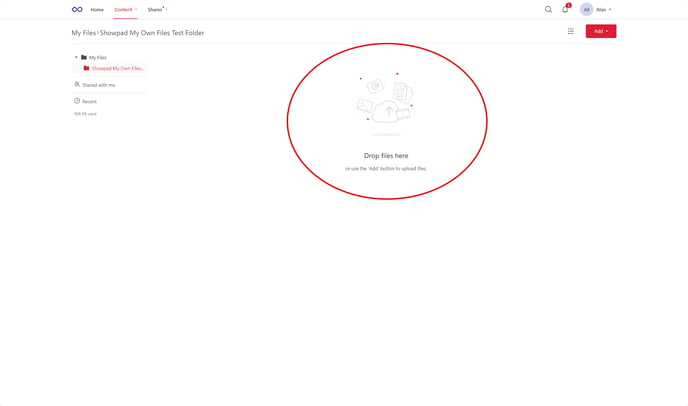The width and height of the screenshot is (688, 406).
Task: Select Showpad My Own Files tree item
Action: coord(117,69)
